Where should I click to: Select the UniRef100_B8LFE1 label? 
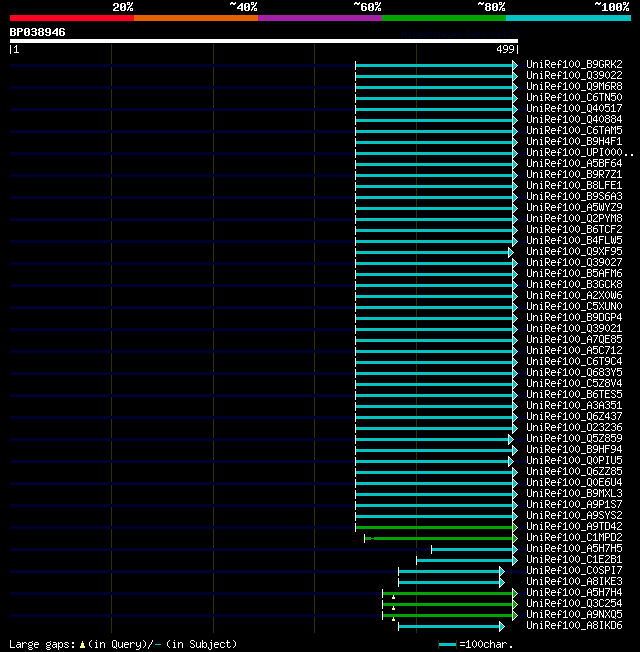coord(574,185)
